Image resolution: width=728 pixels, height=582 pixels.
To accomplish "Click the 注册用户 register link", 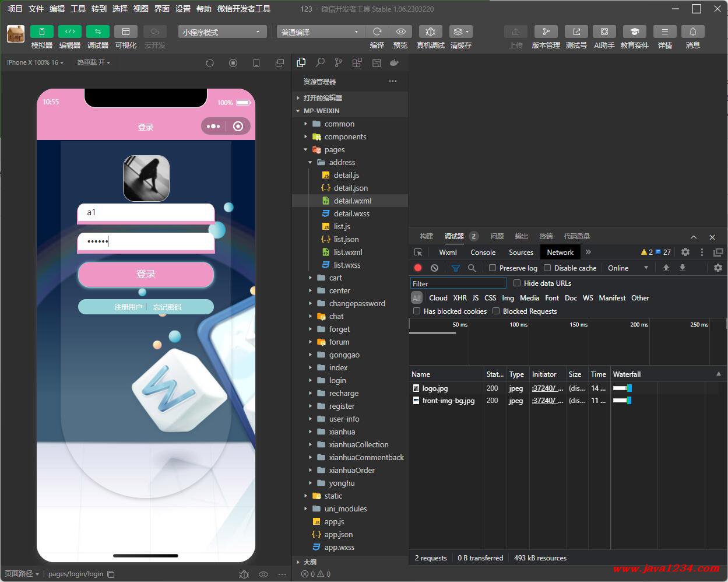I will 128,307.
